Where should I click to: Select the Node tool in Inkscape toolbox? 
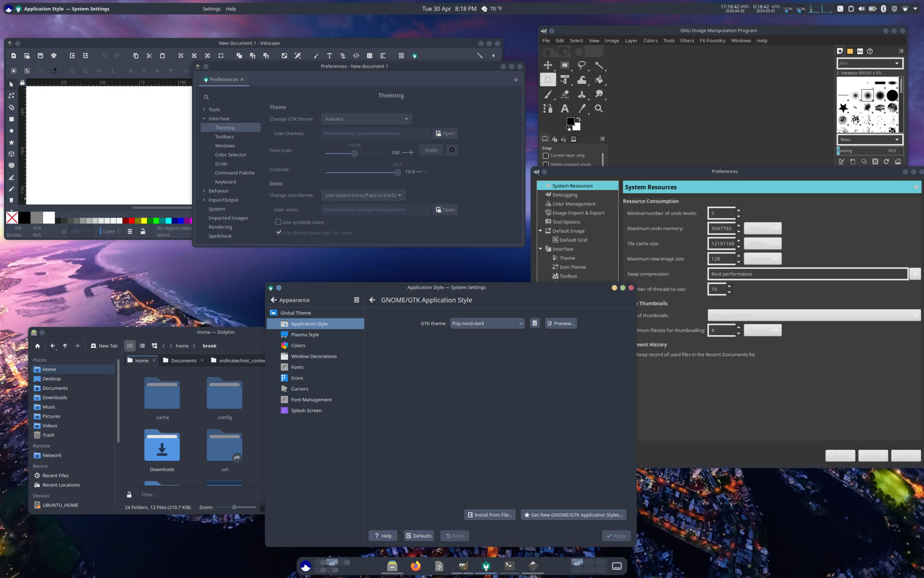point(12,96)
